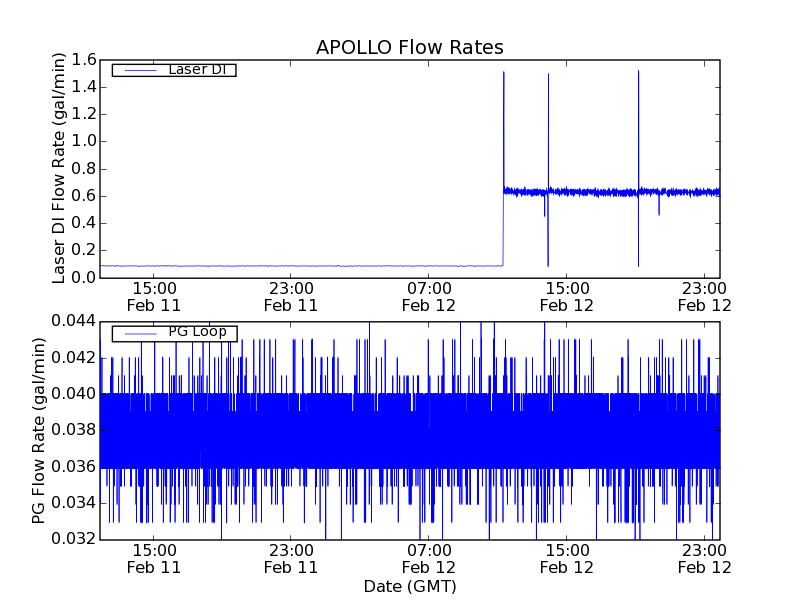The width and height of the screenshot is (800, 600).
Task: Click lower plot's 15:00 Feb 12 tick label
Action: (x=567, y=558)
